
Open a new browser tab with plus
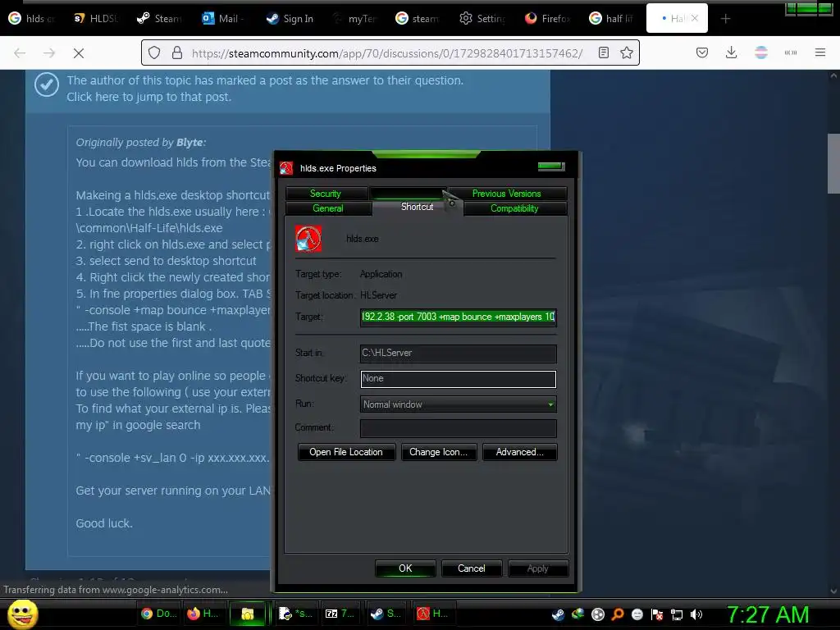click(725, 19)
